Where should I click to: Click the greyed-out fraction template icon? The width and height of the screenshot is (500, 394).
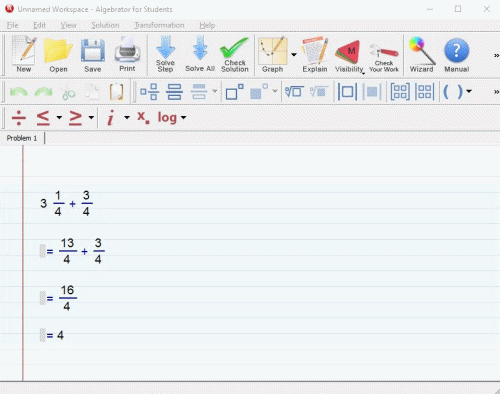(199, 92)
